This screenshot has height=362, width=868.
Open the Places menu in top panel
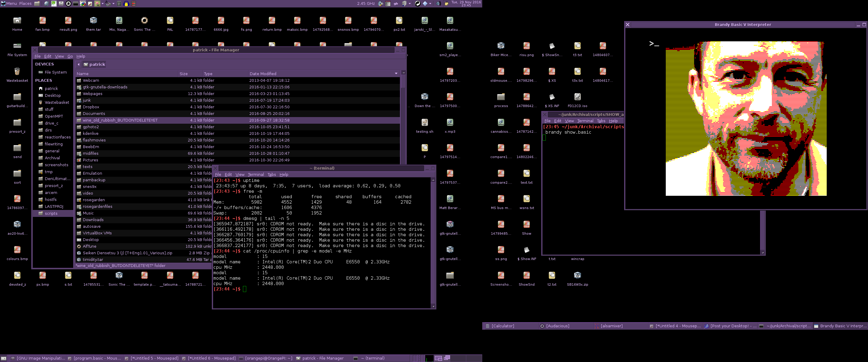click(x=25, y=4)
